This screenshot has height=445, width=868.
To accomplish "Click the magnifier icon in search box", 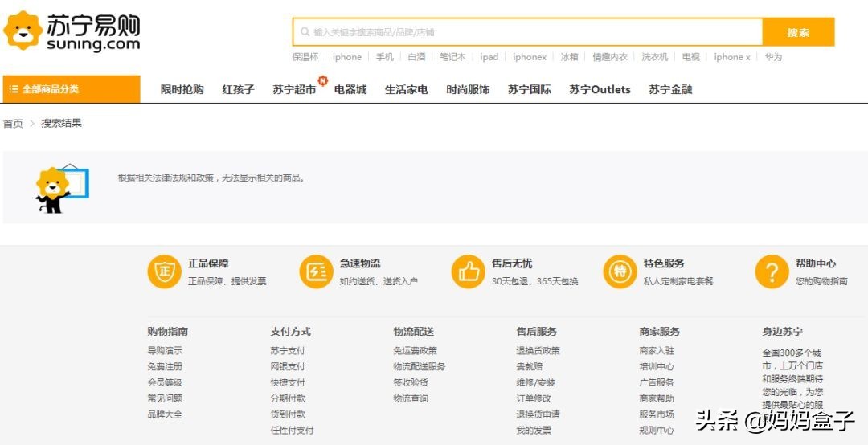I will click(305, 32).
